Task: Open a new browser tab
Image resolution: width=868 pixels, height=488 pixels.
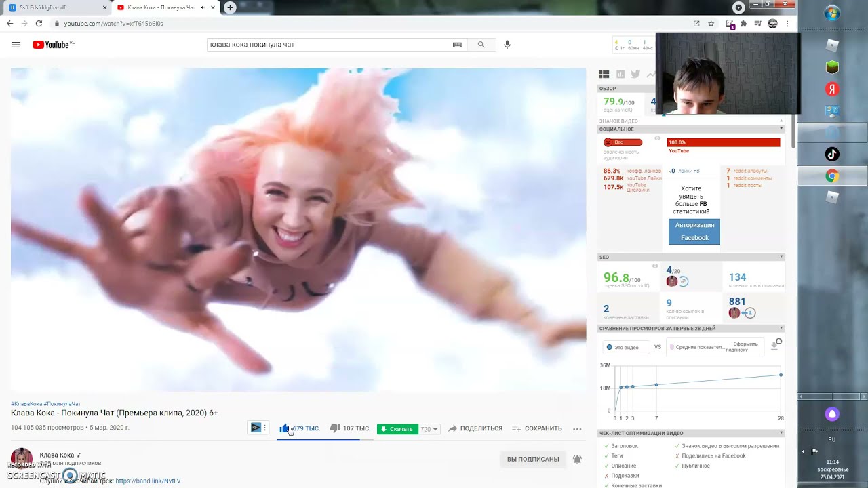Action: [230, 7]
